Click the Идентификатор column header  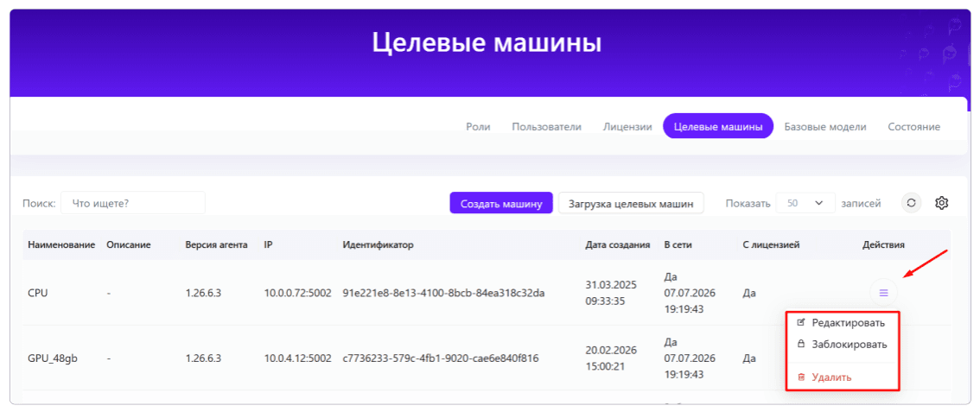(x=379, y=244)
